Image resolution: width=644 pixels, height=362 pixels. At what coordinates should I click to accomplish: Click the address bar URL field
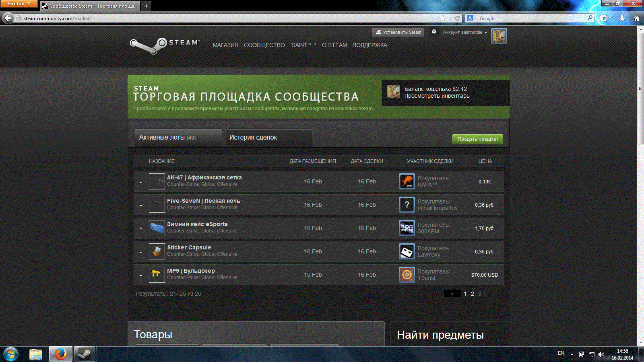(229, 18)
